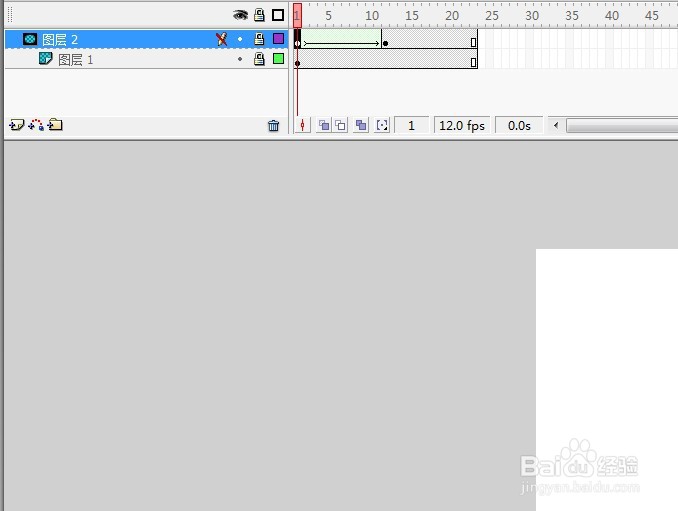Image resolution: width=678 pixels, height=511 pixels.
Task: Unlock layer 图层 2 via its lock icon
Action: [x=259, y=39]
